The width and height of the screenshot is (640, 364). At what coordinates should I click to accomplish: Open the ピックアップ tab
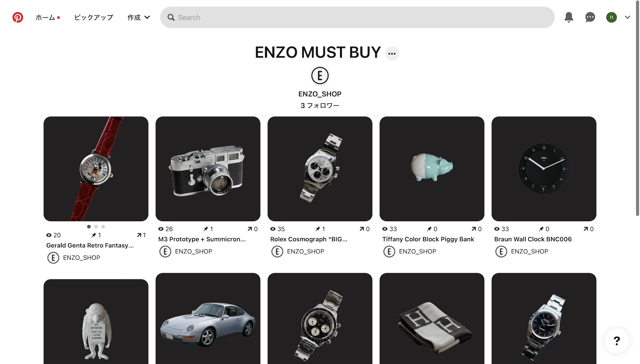94,17
